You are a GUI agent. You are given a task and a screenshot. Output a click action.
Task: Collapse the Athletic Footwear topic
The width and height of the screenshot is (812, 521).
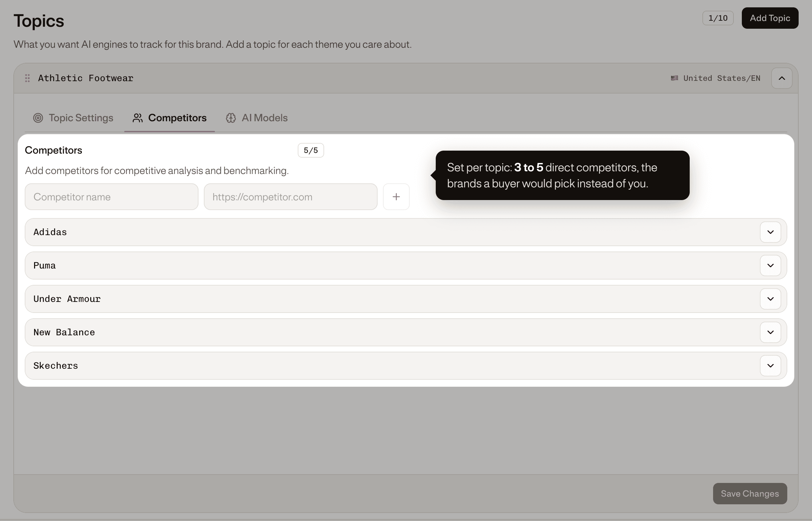782,78
